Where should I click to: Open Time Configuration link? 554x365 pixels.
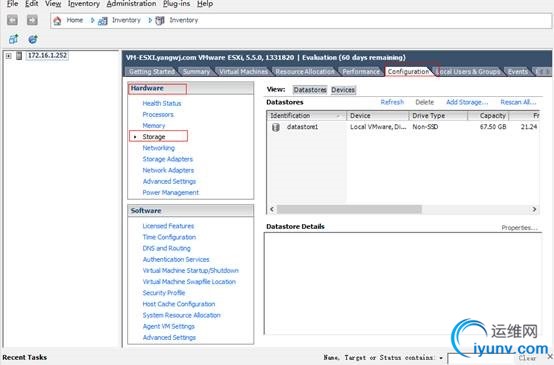coord(169,237)
